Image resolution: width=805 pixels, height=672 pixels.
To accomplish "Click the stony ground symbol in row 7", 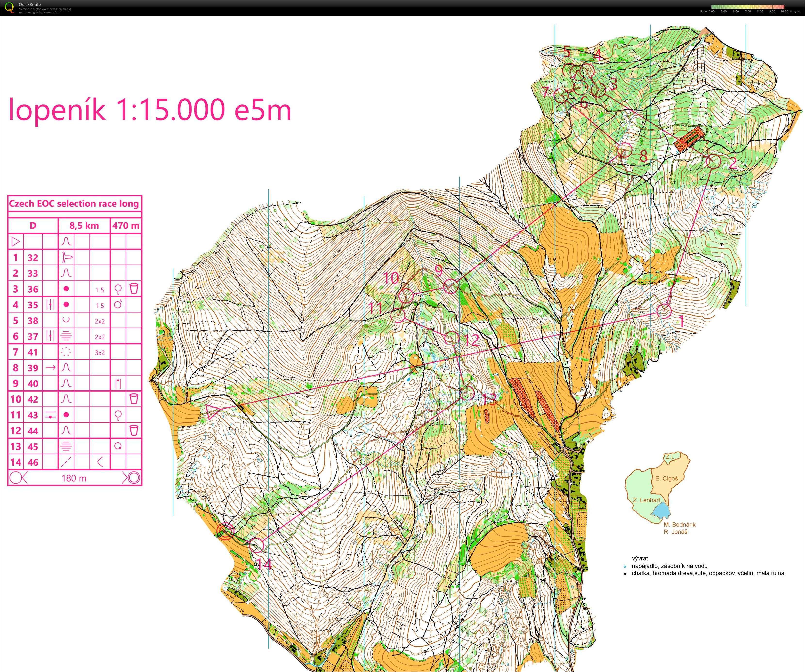I will coord(66,352).
